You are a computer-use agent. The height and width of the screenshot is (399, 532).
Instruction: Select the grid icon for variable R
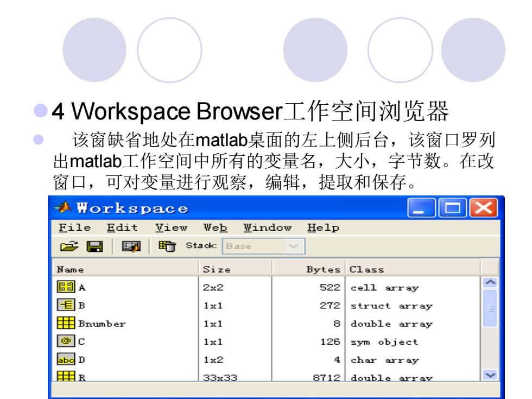pyautogui.click(x=66, y=376)
